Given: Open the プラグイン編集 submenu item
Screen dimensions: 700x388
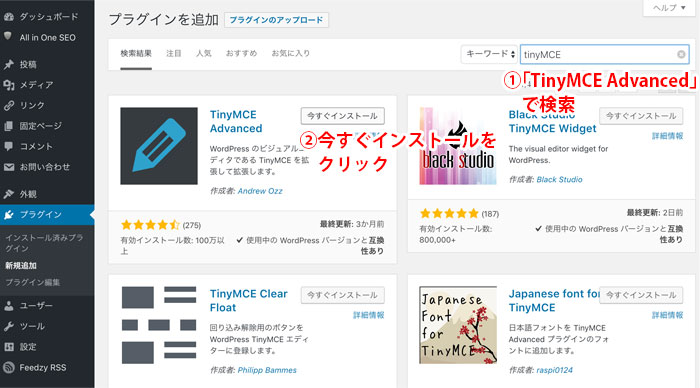Looking at the screenshot, I should [32, 283].
